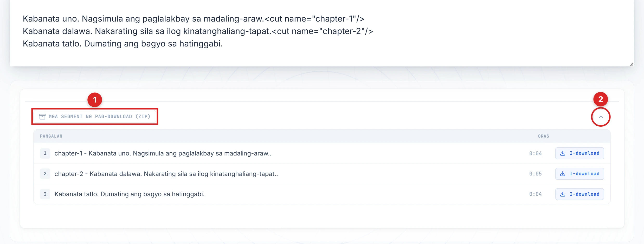Click the 0:04 duration of chapter-1
The width and height of the screenshot is (644, 244).
point(535,153)
